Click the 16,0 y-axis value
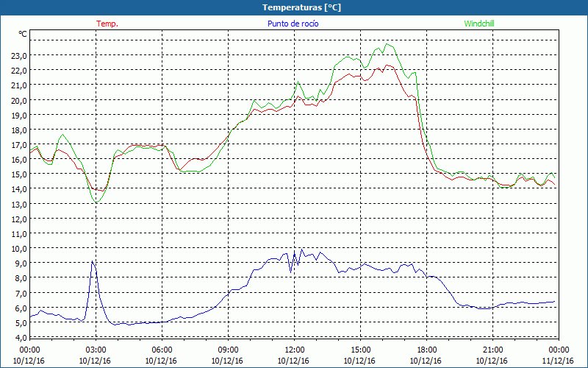Viewport: 588px width, 368px height. [x=20, y=160]
